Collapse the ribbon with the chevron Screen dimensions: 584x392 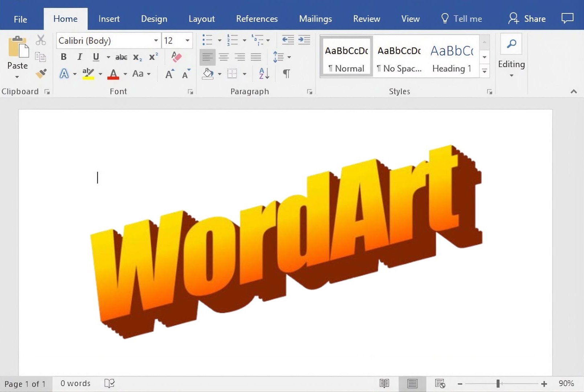click(x=573, y=91)
